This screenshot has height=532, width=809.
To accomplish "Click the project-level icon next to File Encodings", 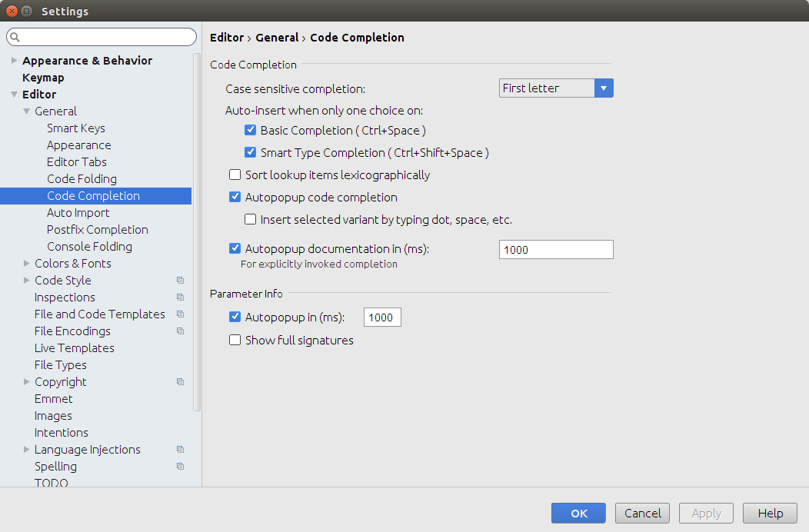I will [x=180, y=331].
